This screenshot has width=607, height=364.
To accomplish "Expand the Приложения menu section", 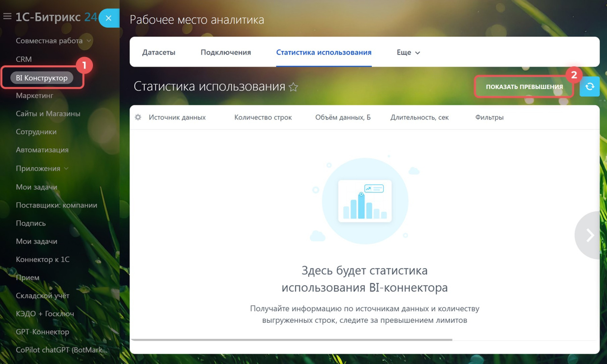I will point(42,168).
